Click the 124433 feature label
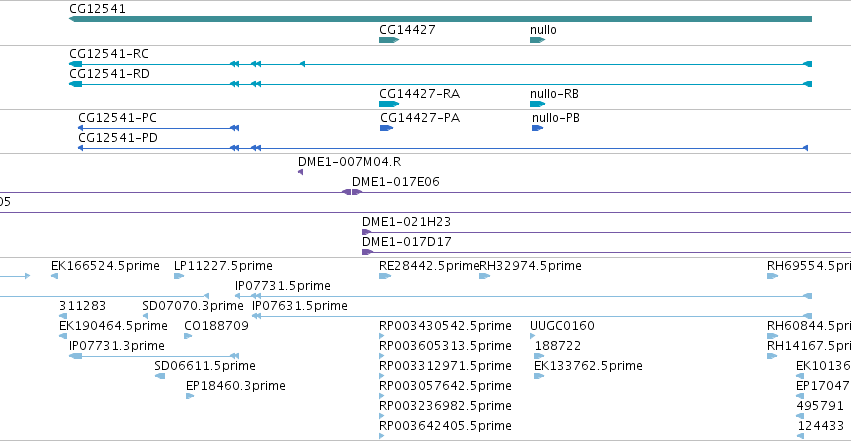The width and height of the screenshot is (851, 441). pyautogui.click(x=821, y=426)
